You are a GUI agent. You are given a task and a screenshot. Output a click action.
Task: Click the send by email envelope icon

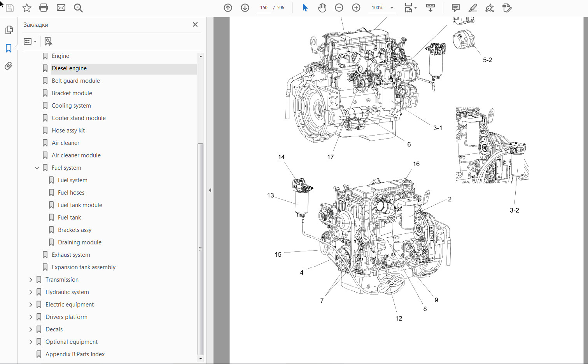pos(61,8)
